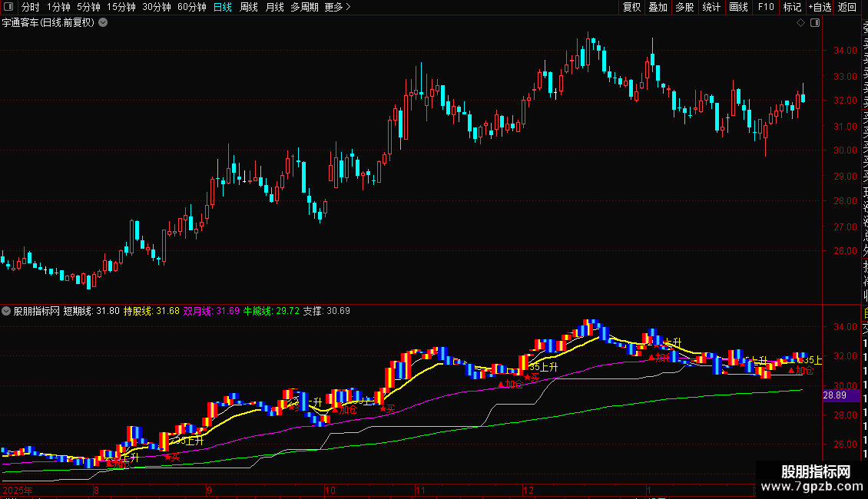Click the diamond icon at chart top-right

[801, 23]
